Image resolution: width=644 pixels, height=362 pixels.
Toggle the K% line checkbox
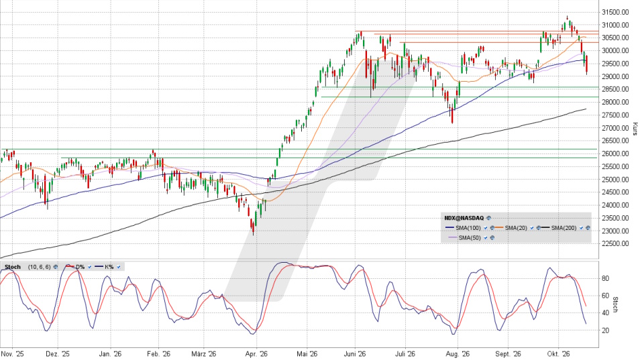[x=119, y=267]
